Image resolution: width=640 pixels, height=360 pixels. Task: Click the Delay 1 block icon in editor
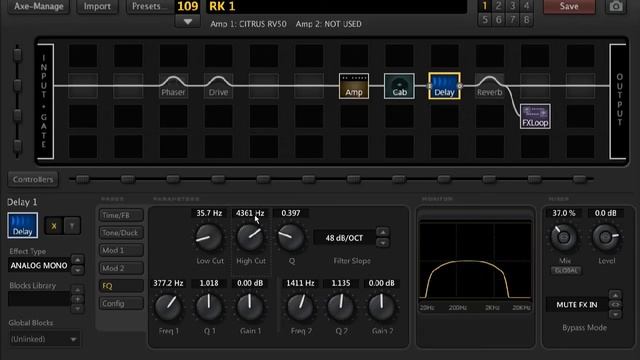click(x=22, y=225)
